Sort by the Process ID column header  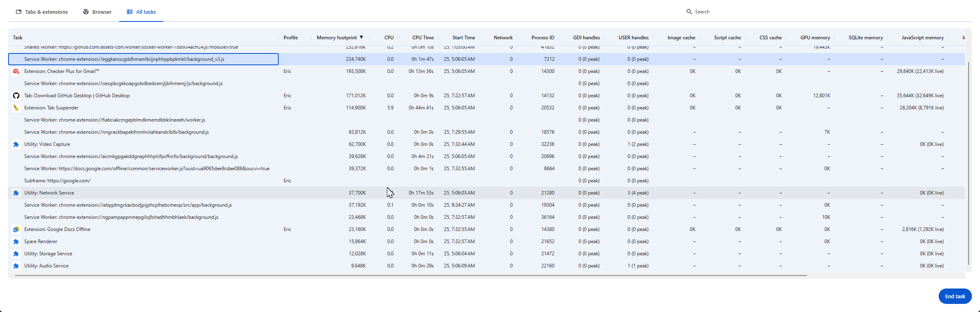pos(542,38)
